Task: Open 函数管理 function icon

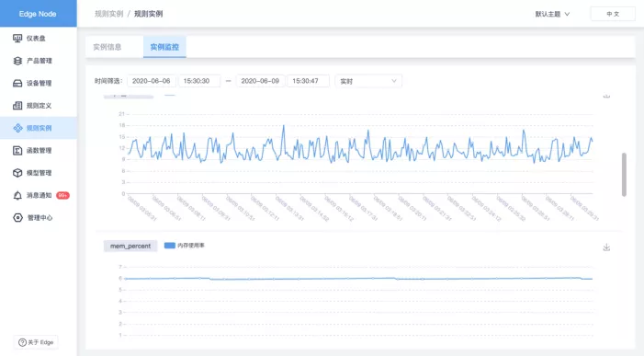Action: click(17, 151)
